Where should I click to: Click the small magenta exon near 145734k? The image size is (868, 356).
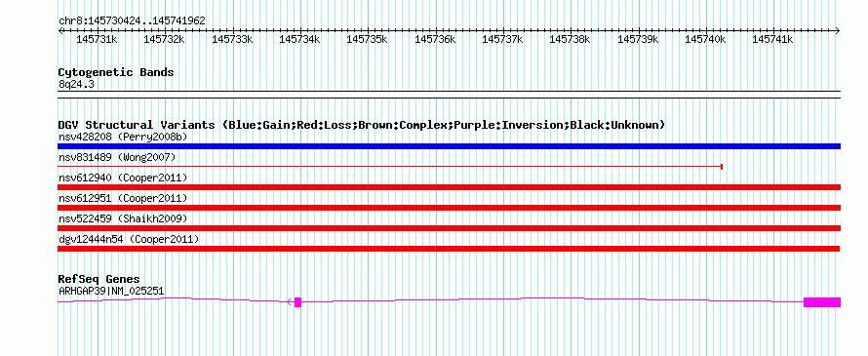297,301
